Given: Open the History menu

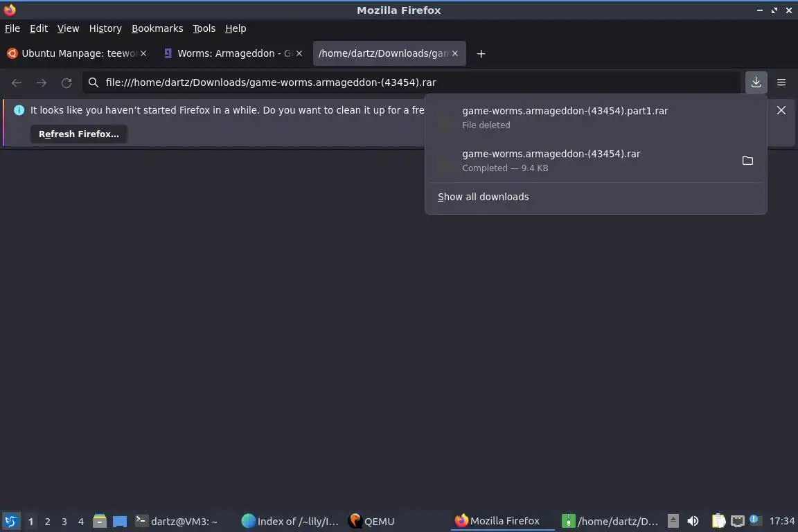Looking at the screenshot, I should pyautogui.click(x=105, y=28).
